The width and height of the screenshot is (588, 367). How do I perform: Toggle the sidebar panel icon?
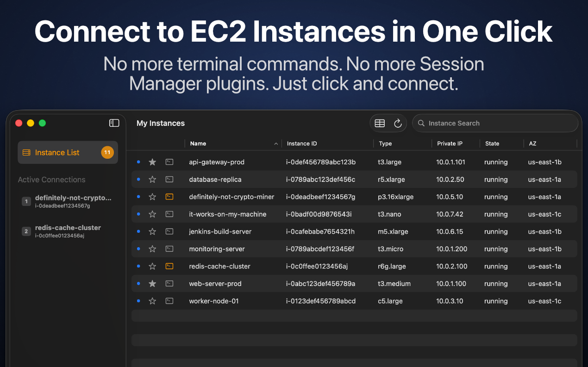click(114, 123)
